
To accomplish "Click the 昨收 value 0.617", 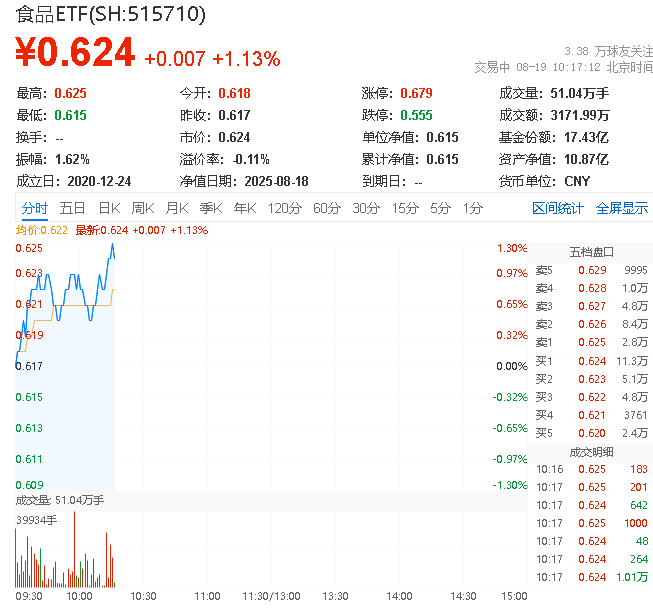I will pyautogui.click(x=234, y=115).
